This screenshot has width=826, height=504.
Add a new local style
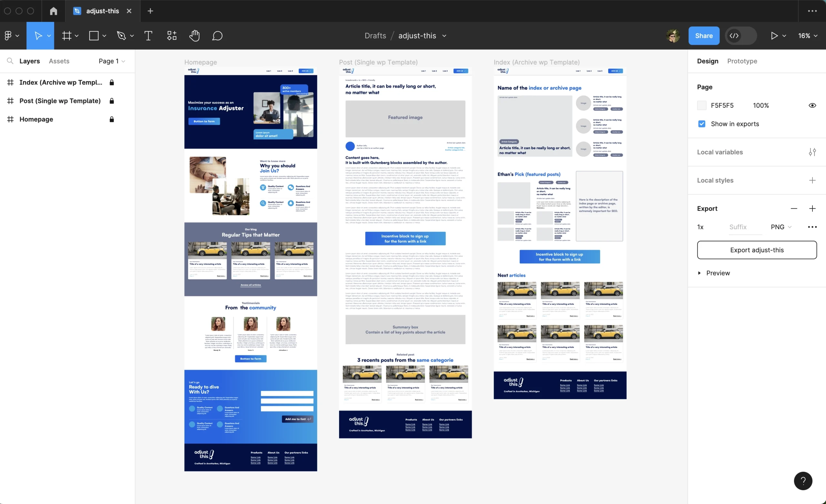point(812,180)
